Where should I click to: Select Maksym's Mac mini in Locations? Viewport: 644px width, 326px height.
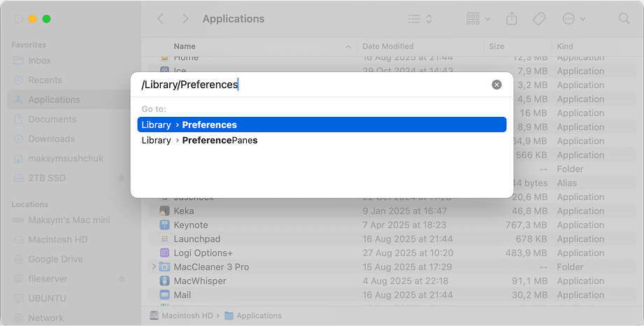69,220
